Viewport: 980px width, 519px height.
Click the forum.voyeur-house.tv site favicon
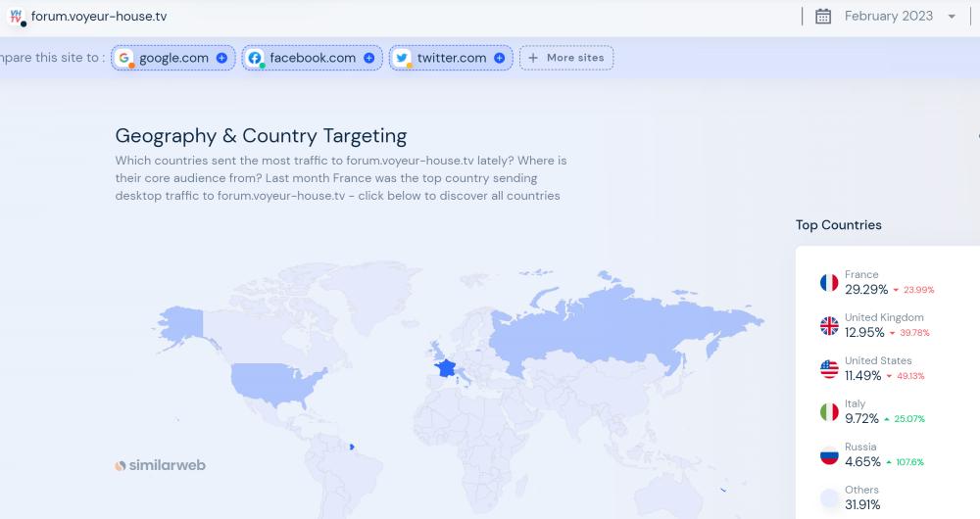(x=16, y=17)
